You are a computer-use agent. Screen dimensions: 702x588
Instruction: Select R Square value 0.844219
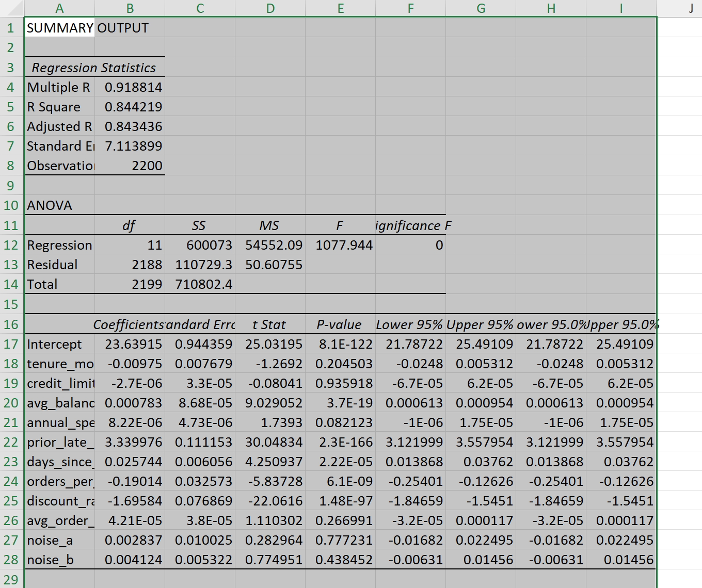[130, 107]
